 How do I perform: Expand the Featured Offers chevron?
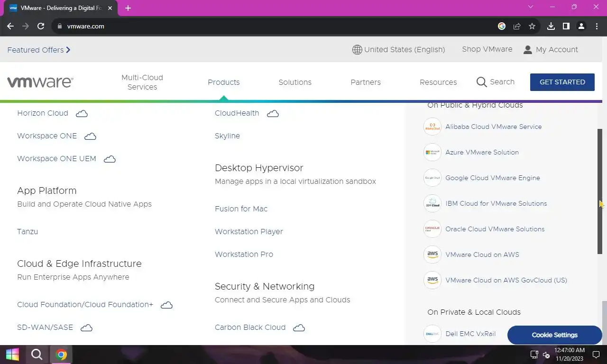pos(68,50)
